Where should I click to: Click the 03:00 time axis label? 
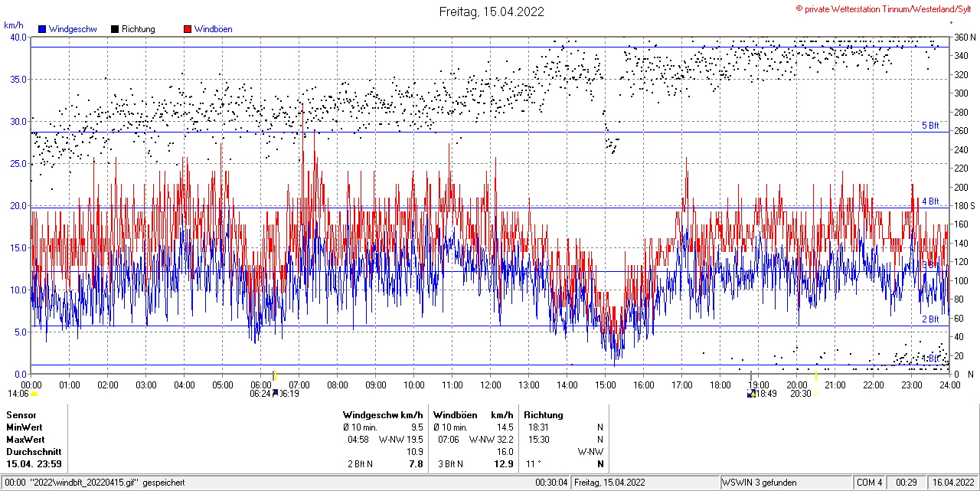(146, 385)
